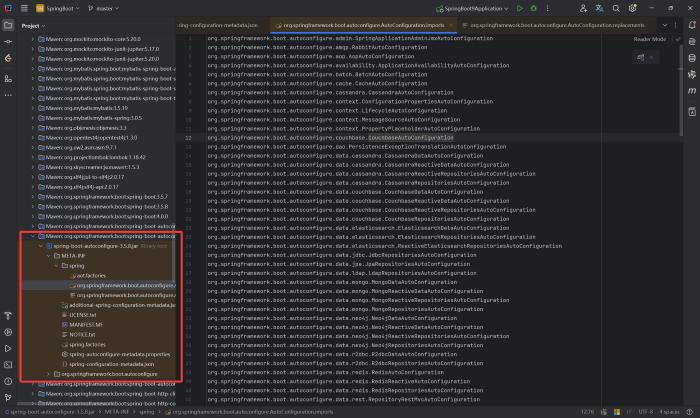Open the Project tool window icon

(8, 25)
